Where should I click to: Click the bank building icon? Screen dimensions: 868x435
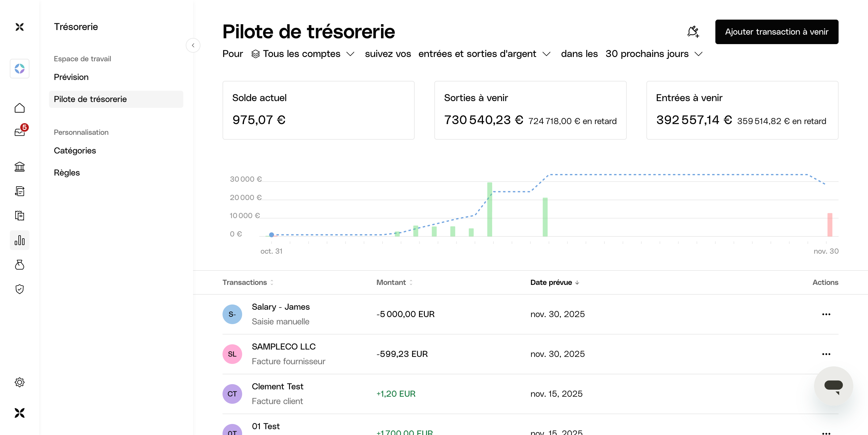click(x=20, y=167)
